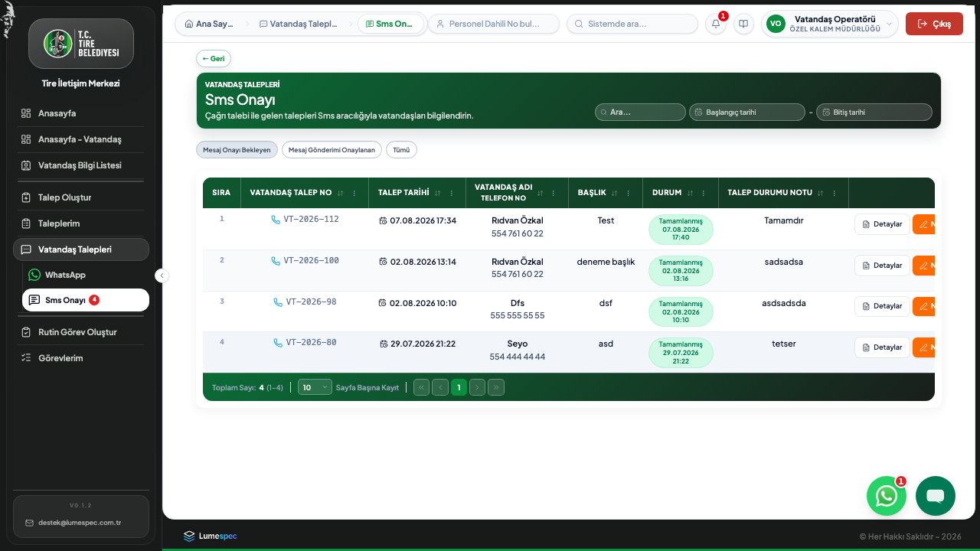
Task: Sort the table by Başlık column
Action: (615, 193)
